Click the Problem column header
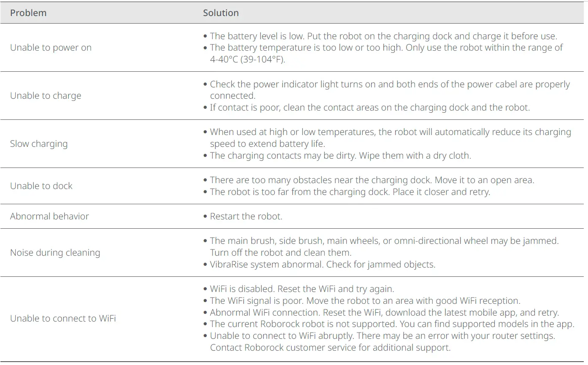This screenshot has height=365, width=588. pyautogui.click(x=28, y=13)
